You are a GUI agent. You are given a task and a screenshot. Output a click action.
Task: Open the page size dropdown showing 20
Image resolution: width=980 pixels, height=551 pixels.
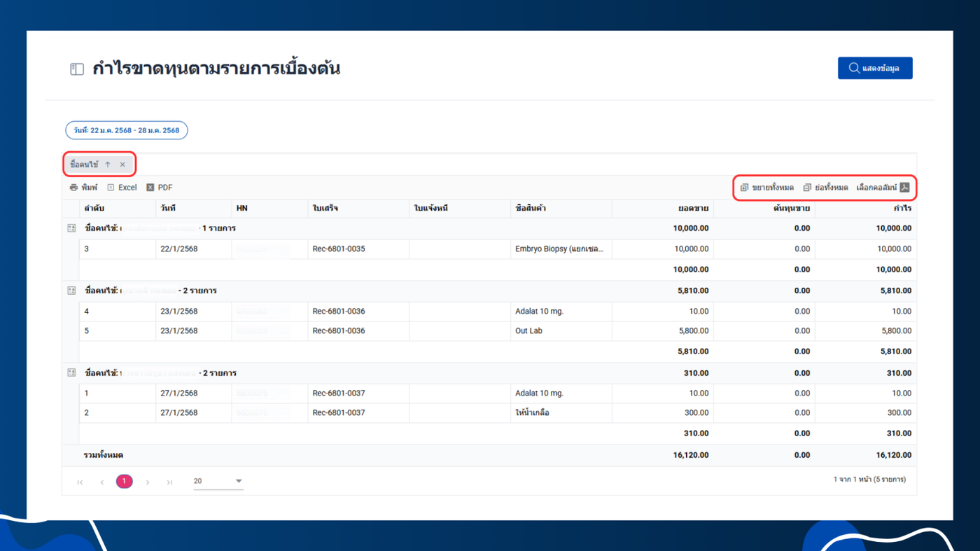click(x=218, y=481)
